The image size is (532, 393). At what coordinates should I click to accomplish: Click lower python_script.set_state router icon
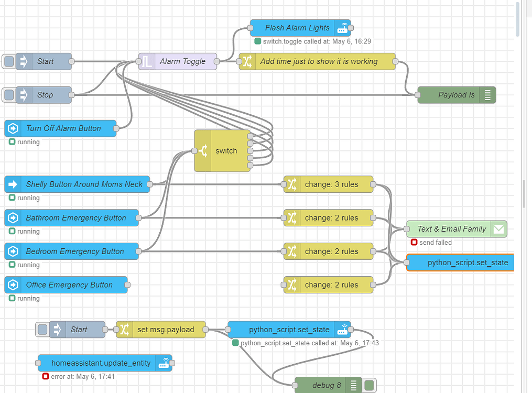[x=342, y=330]
